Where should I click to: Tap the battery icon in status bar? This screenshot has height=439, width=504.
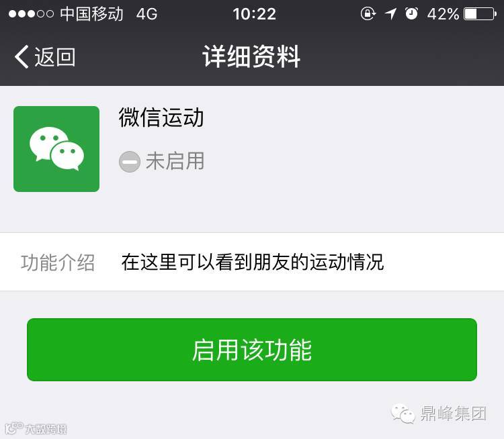pos(480,14)
